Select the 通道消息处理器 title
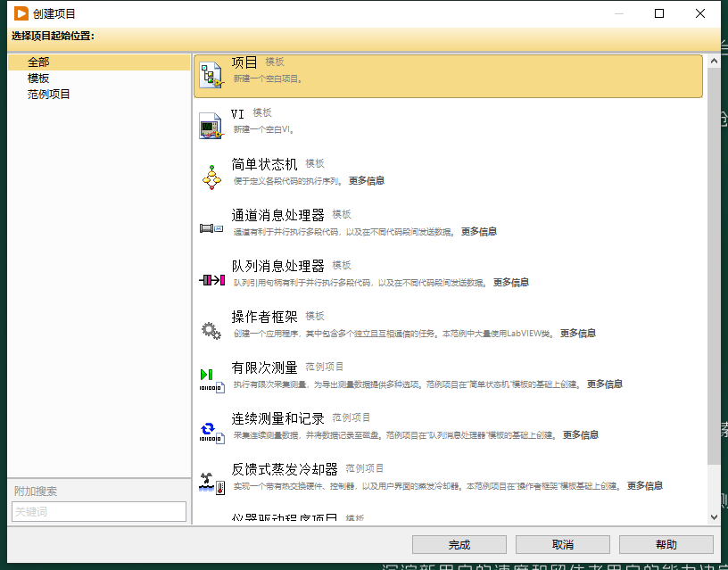Screen dimensions: 728x570 pos(277,215)
